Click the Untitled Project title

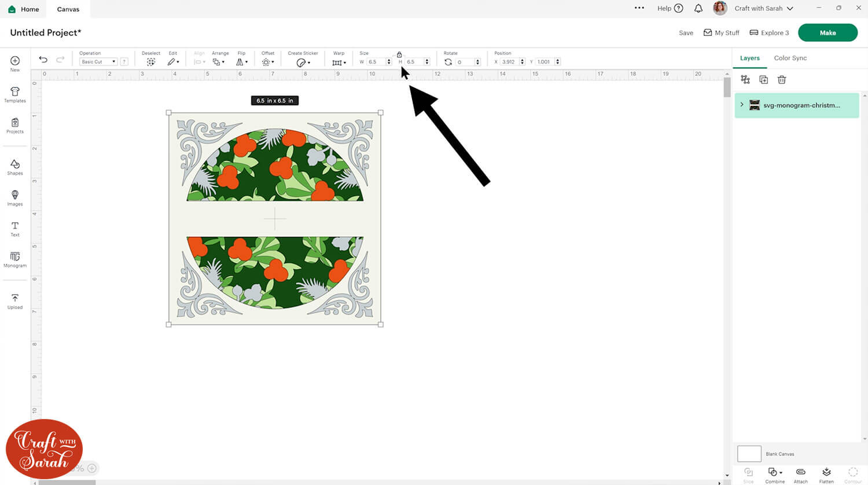46,32
